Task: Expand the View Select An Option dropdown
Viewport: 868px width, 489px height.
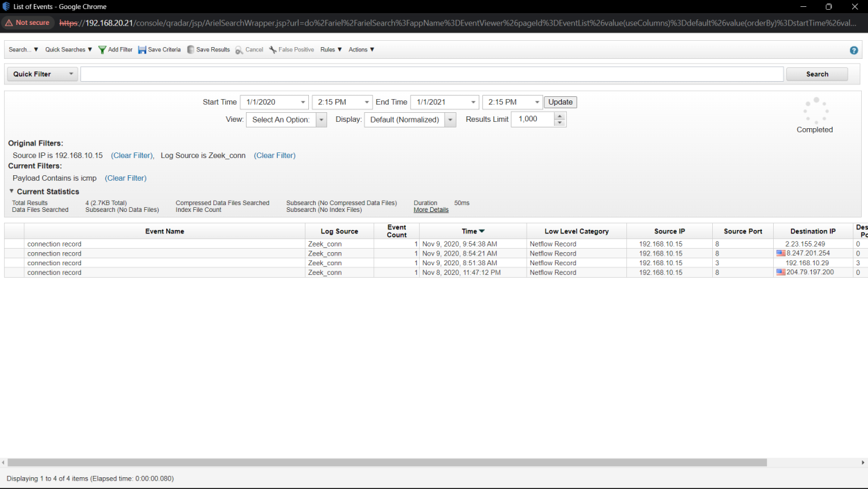Action: pyautogui.click(x=321, y=120)
